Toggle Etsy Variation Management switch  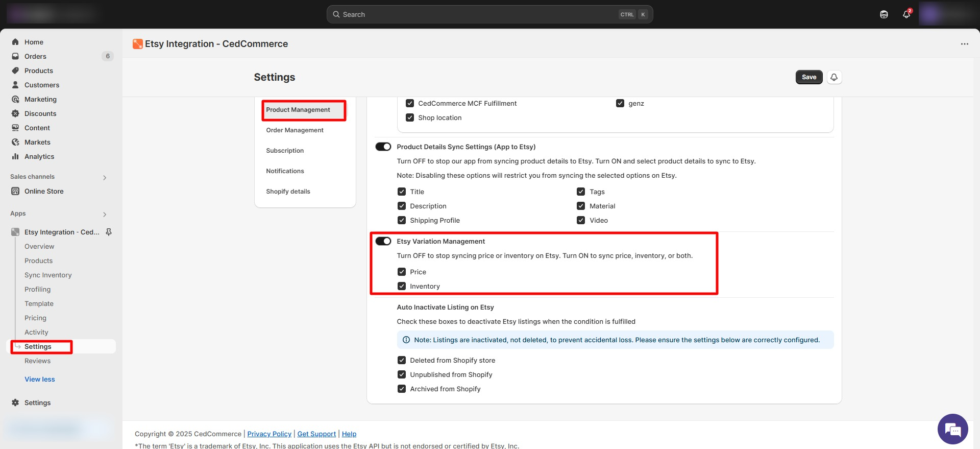coord(383,241)
